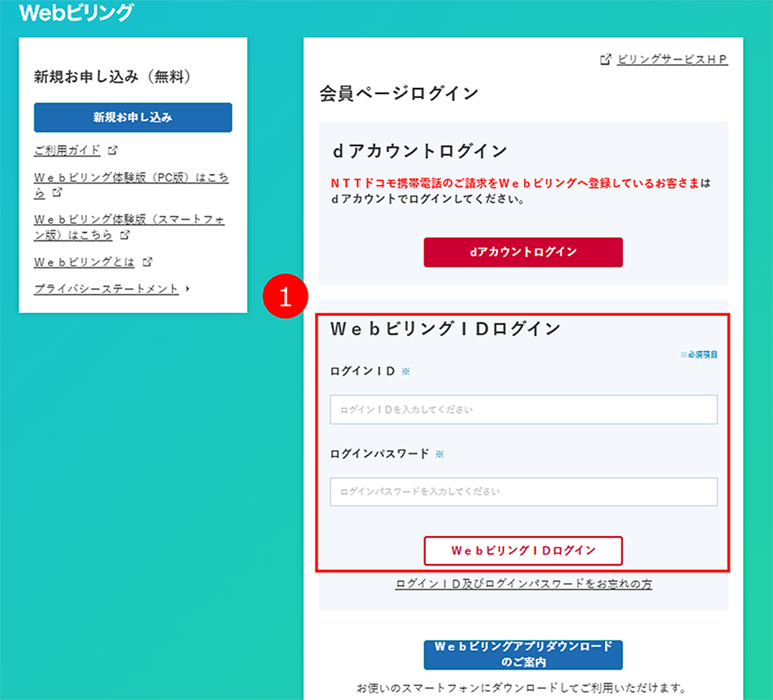Click external-link icon after スマートフォン版 trial link
Viewport: 773px width, 700px height.
tap(124, 235)
